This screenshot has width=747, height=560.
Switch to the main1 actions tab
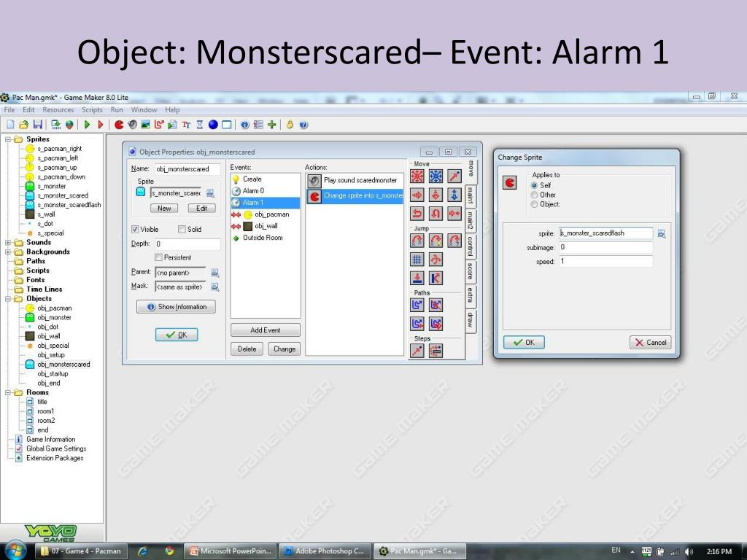click(x=470, y=195)
